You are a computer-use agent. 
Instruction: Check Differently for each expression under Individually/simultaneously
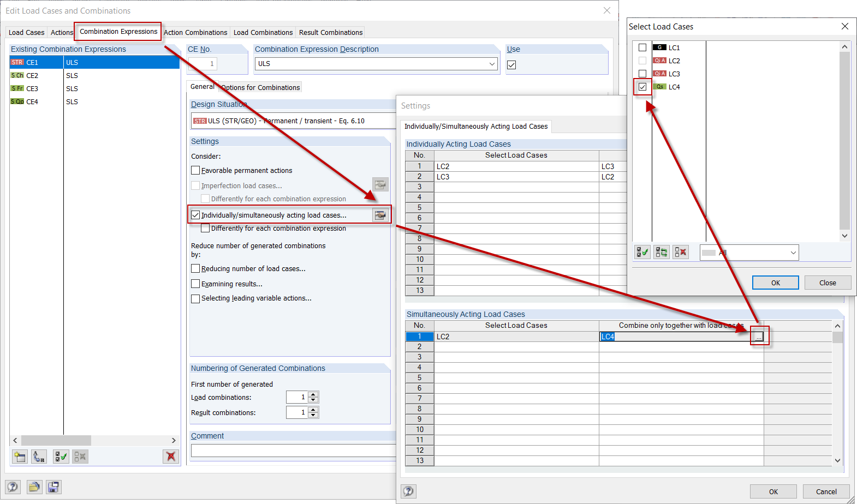point(205,229)
